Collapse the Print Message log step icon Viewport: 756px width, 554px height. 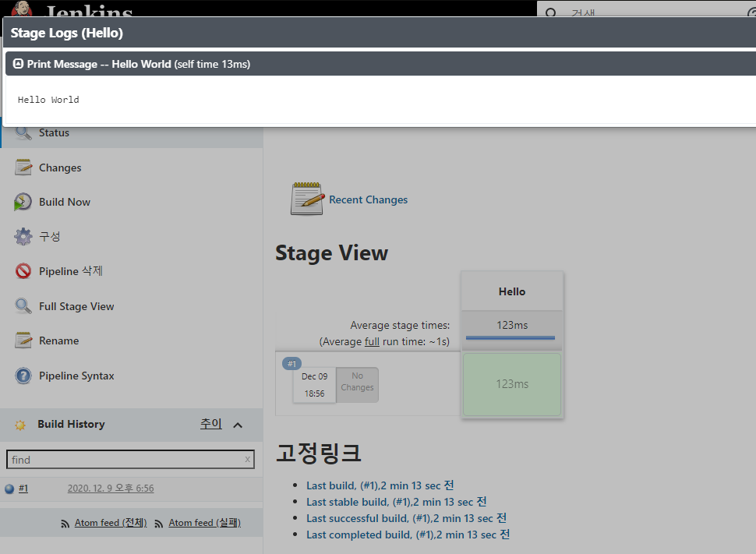click(18, 64)
